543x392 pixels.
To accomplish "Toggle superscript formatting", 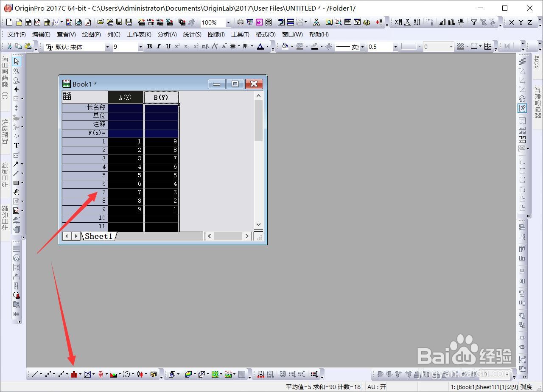I will pos(177,47).
